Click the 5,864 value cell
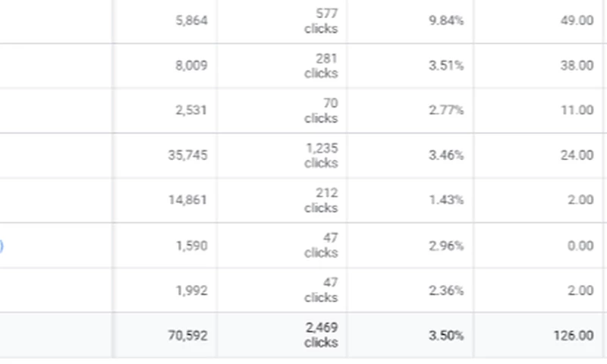The width and height of the screenshot is (607, 364). point(190,21)
